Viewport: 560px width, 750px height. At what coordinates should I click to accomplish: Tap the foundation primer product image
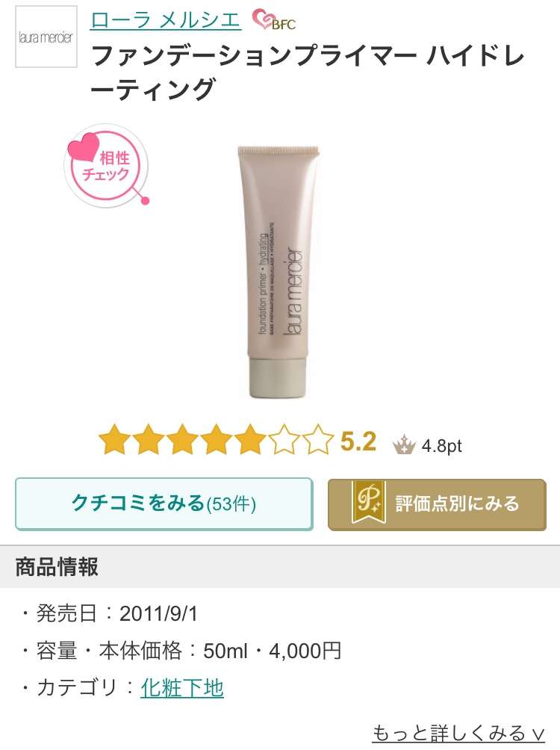click(278, 270)
